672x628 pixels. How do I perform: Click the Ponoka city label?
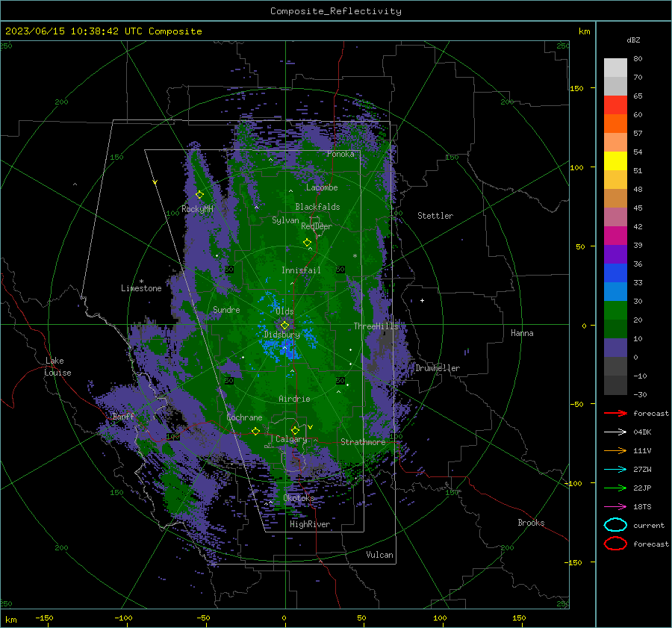340,154
